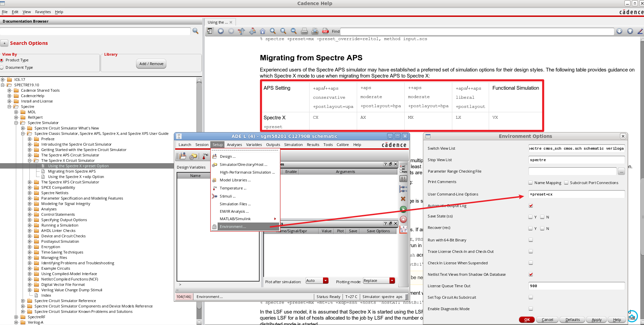Expand the Spectre Circuit Simulator Reference tree node
Image resolution: width=644 pixels, height=325 pixels.
[x=22, y=300]
